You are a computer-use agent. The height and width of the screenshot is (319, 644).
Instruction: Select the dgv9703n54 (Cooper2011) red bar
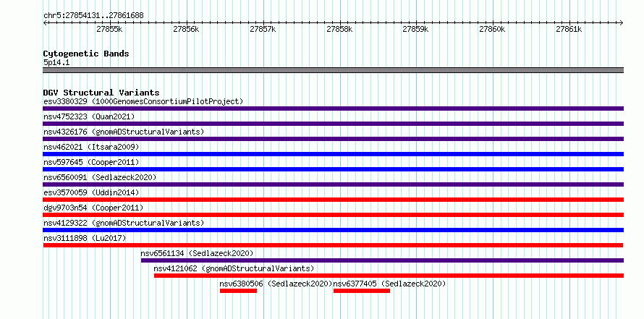pyautogui.click(x=333, y=215)
